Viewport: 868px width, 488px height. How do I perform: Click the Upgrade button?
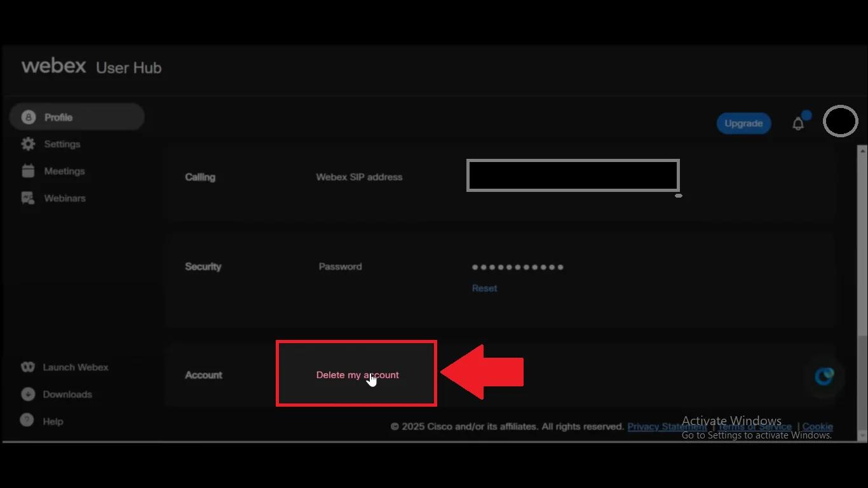coord(743,123)
